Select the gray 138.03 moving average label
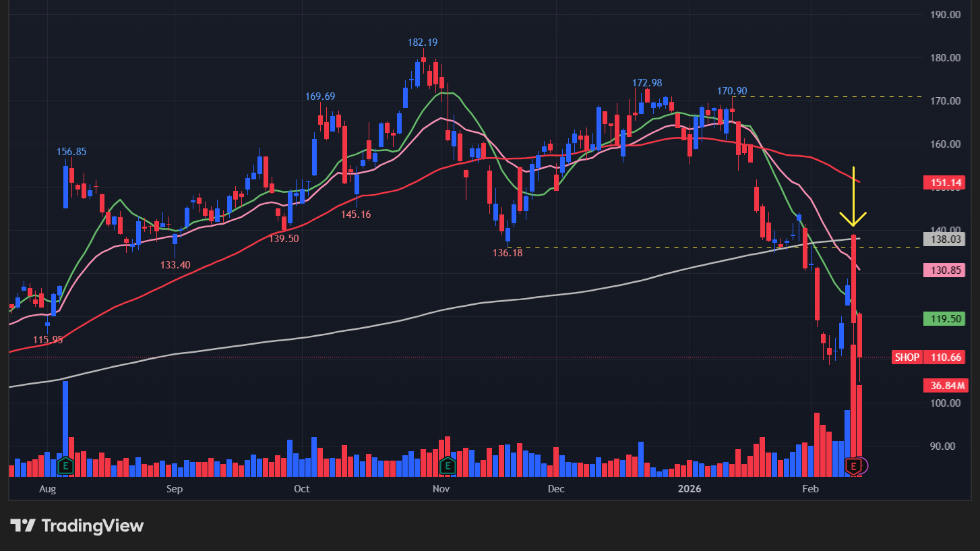Image resolution: width=980 pixels, height=551 pixels. (946, 239)
